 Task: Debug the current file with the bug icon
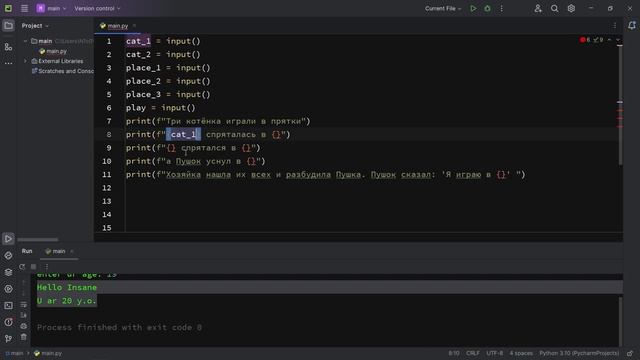click(x=487, y=8)
